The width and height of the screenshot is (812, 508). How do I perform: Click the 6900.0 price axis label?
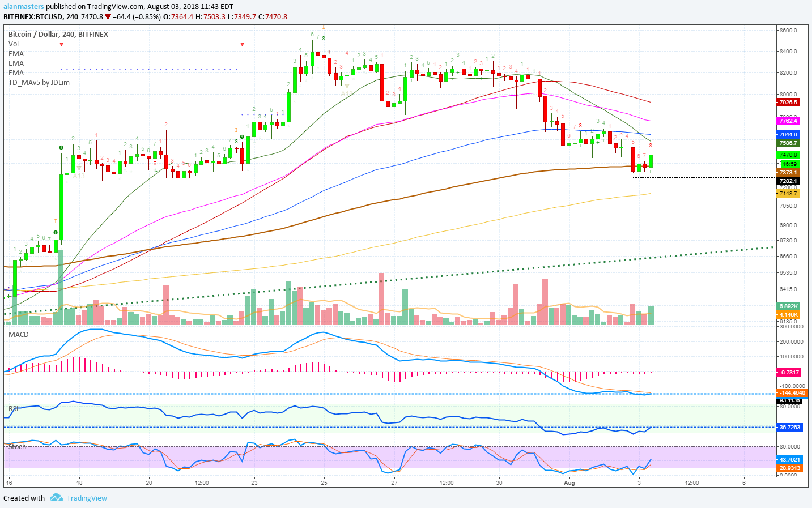click(x=788, y=225)
